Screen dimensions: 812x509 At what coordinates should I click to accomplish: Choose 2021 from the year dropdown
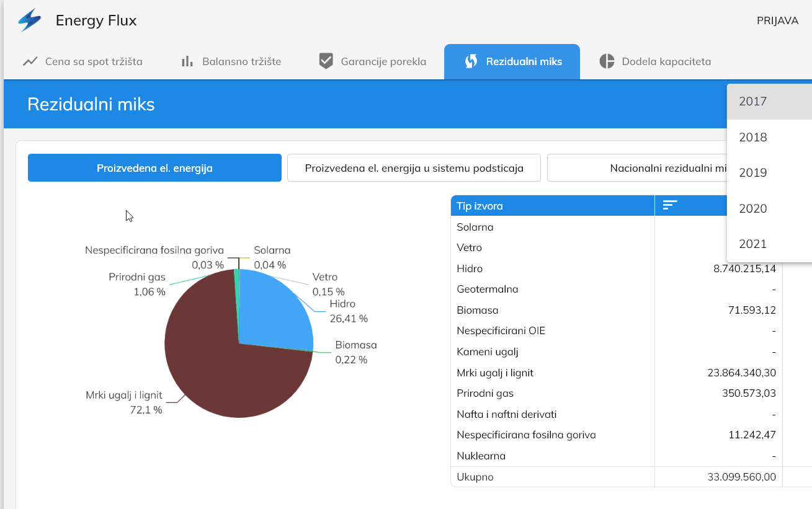click(x=769, y=244)
